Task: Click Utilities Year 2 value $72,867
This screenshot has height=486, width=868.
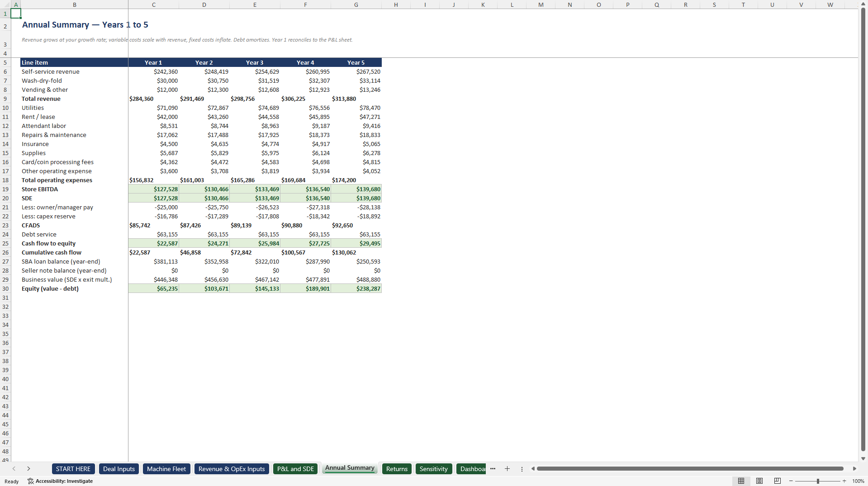Action: click(204, 108)
